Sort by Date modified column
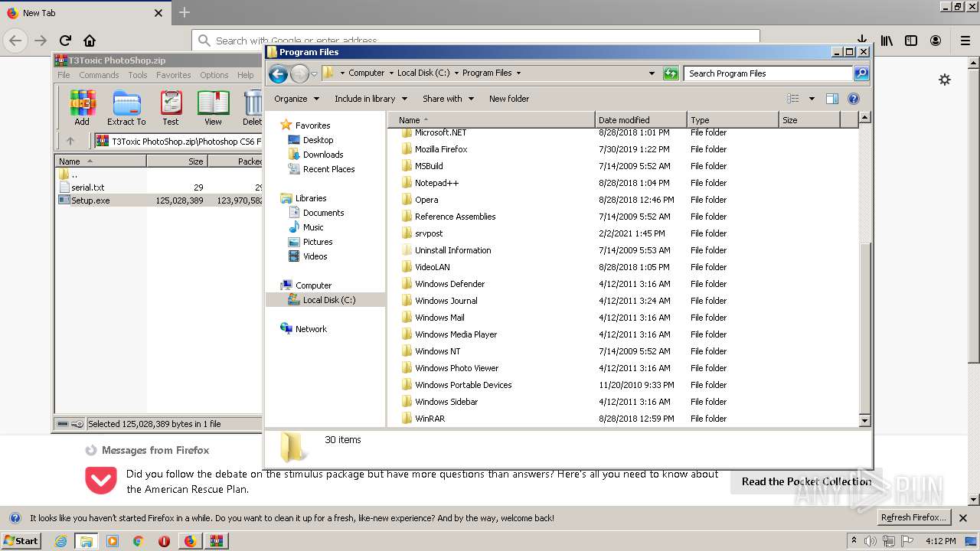Image resolution: width=980 pixels, height=551 pixels. click(641, 120)
